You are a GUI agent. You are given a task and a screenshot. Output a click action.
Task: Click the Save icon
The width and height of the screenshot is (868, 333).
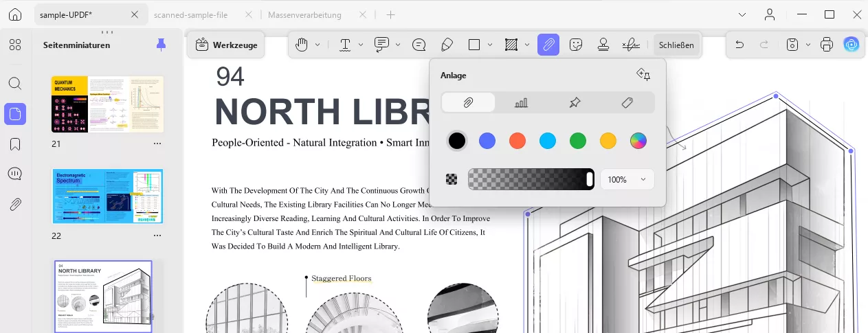tap(792, 45)
